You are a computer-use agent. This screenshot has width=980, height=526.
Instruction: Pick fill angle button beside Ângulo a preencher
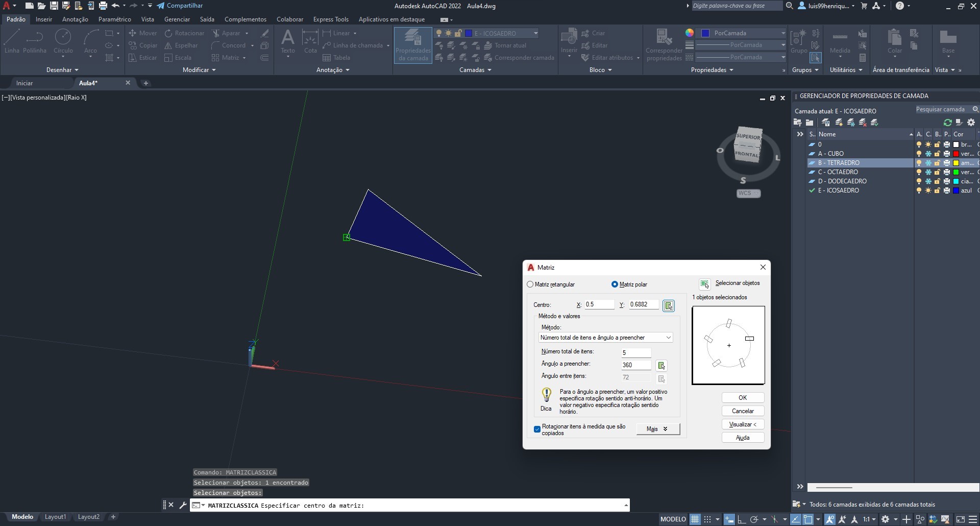click(661, 365)
